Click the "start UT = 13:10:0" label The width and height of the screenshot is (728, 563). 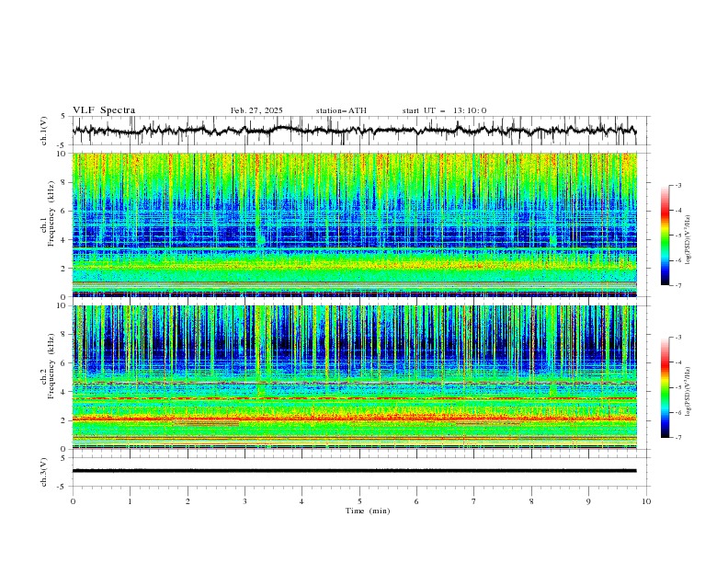click(x=444, y=110)
